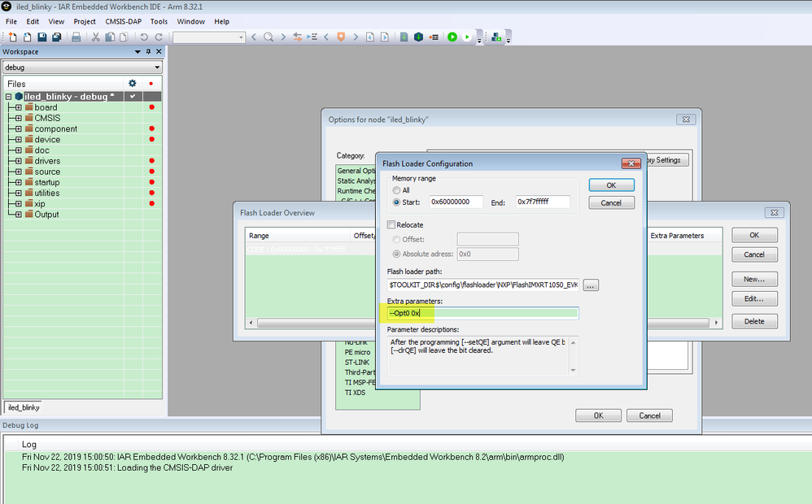This screenshot has width=812, height=504.
Task: Click Edit... in Flash Loader Overview
Action: coord(754,298)
